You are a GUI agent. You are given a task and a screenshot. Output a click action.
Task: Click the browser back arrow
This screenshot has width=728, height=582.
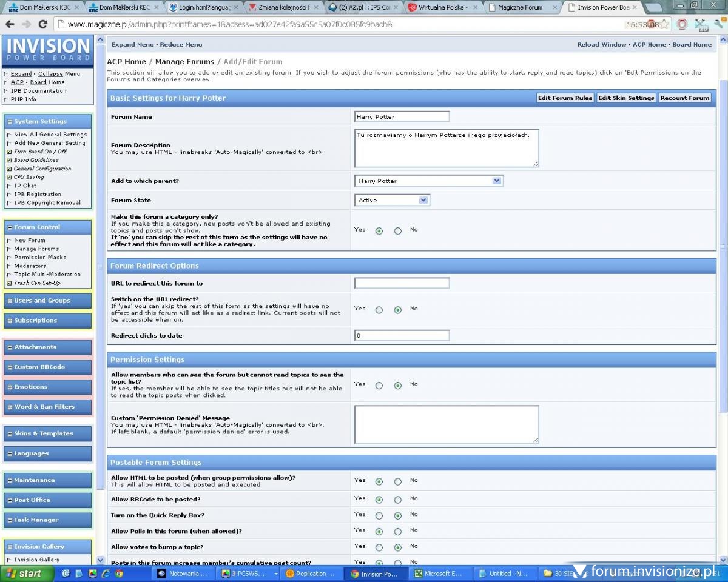(x=10, y=24)
